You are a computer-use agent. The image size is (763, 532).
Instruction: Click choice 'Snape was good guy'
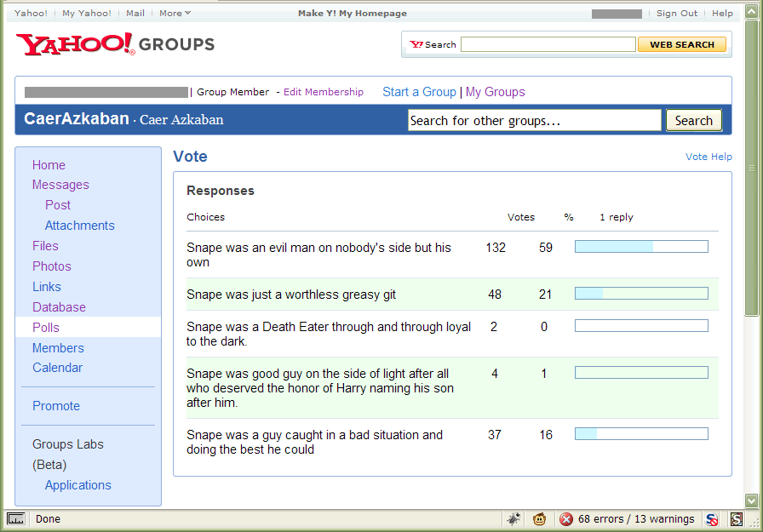coord(320,388)
